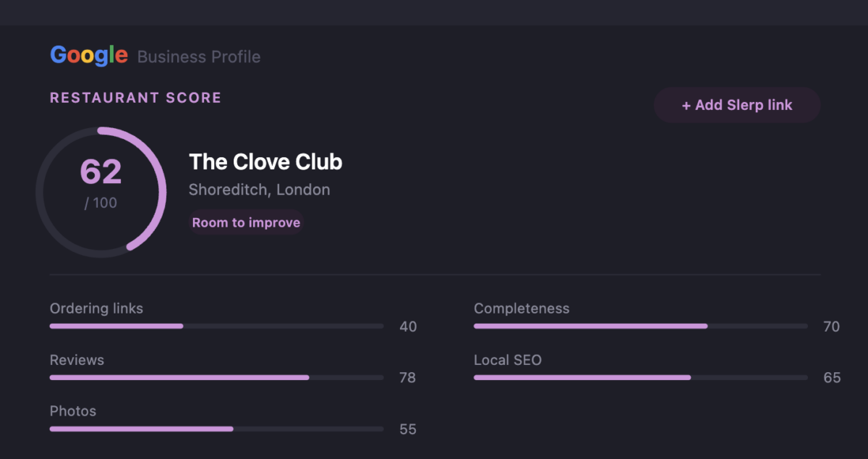Select the Reviews score of 78
The width and height of the screenshot is (868, 459).
tap(408, 378)
